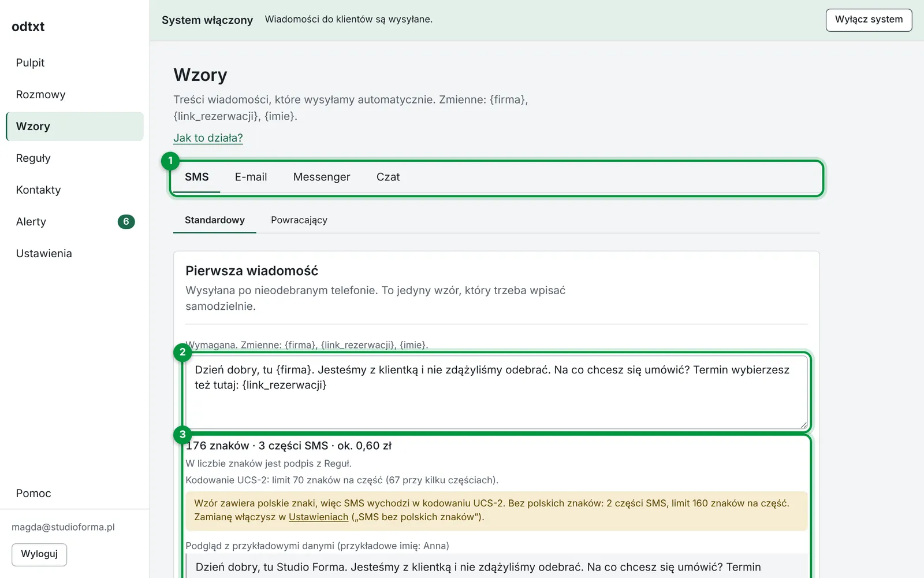Select the Powracający sub-tab
The width and height of the screenshot is (924, 578).
coord(299,220)
